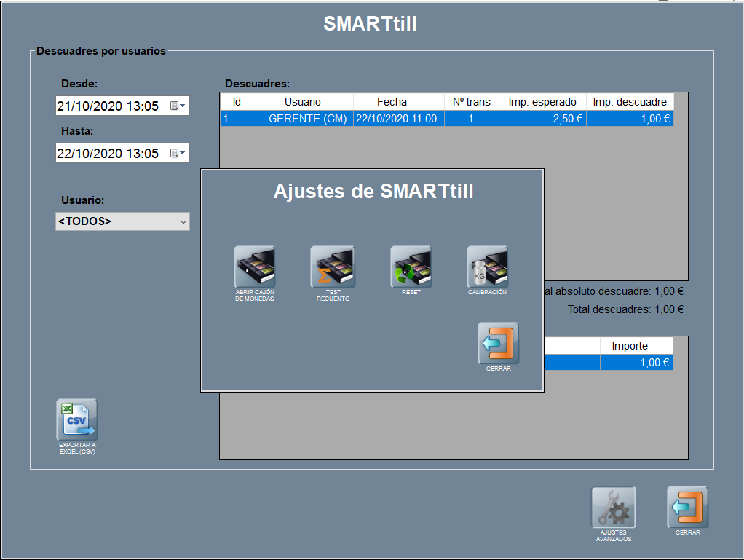
Task: Close the Ajustes de SMARTtill dialog
Action: [x=499, y=343]
